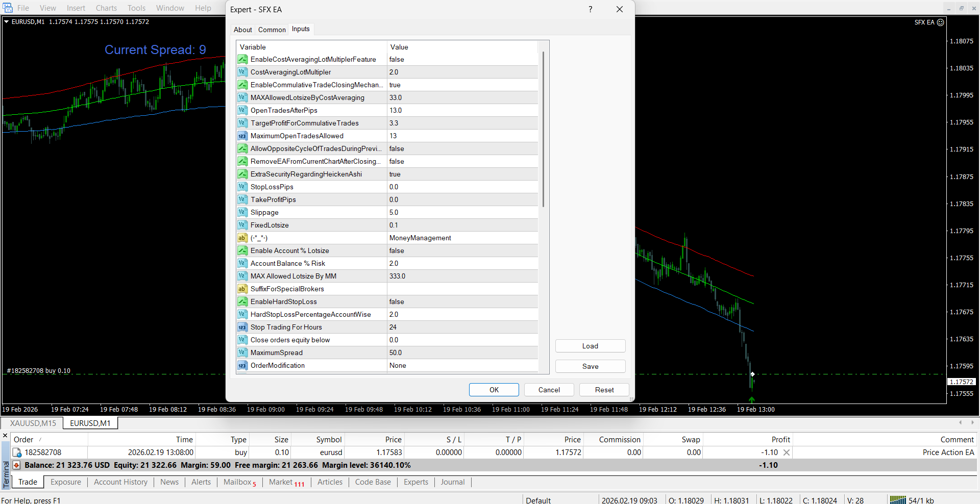Click the help question mark in dialog title
Screen dimensions: 980x504
click(x=590, y=9)
